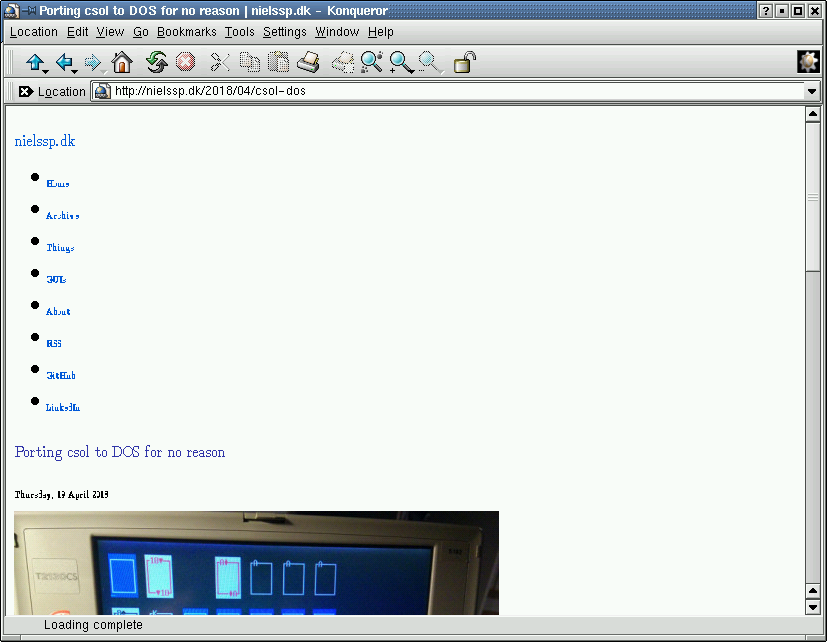
Task: Open the Up button folder dropdown
Action: [44, 71]
